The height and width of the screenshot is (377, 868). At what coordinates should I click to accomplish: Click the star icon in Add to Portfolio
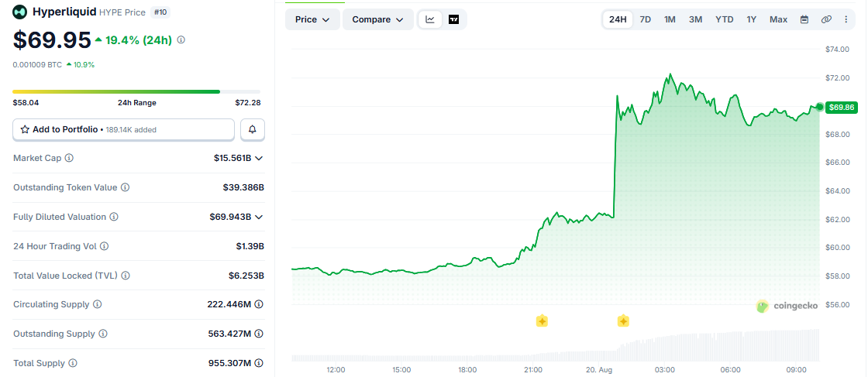25,129
